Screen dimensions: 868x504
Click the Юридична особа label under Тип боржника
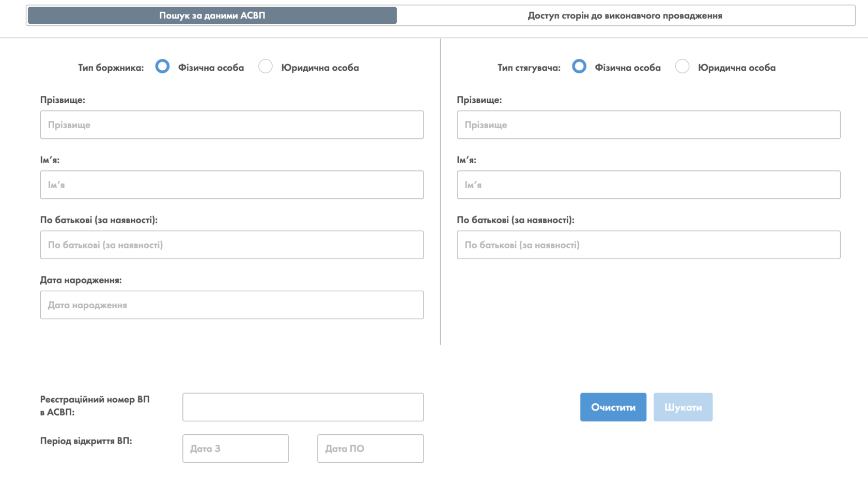click(x=320, y=68)
